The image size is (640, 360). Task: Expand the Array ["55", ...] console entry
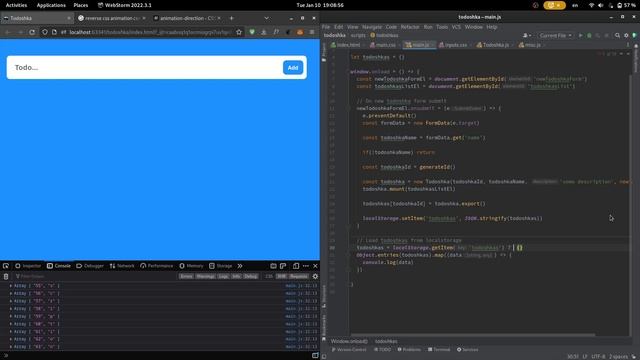[11, 286]
